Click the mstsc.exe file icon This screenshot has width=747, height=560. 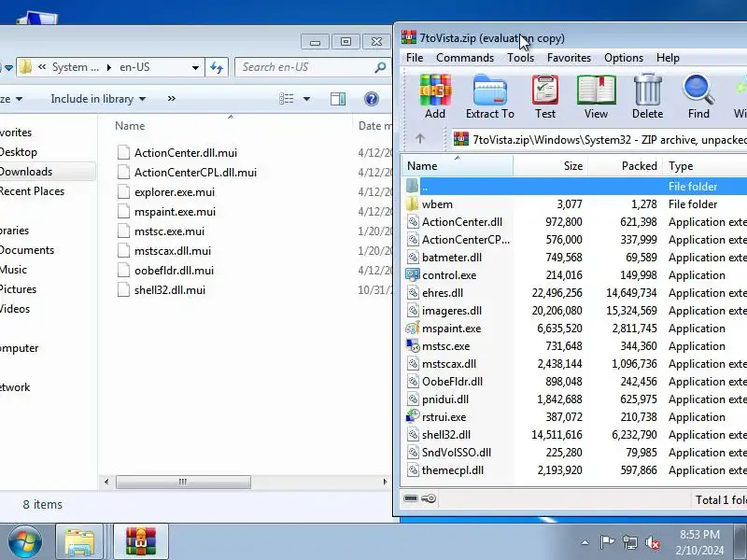413,345
